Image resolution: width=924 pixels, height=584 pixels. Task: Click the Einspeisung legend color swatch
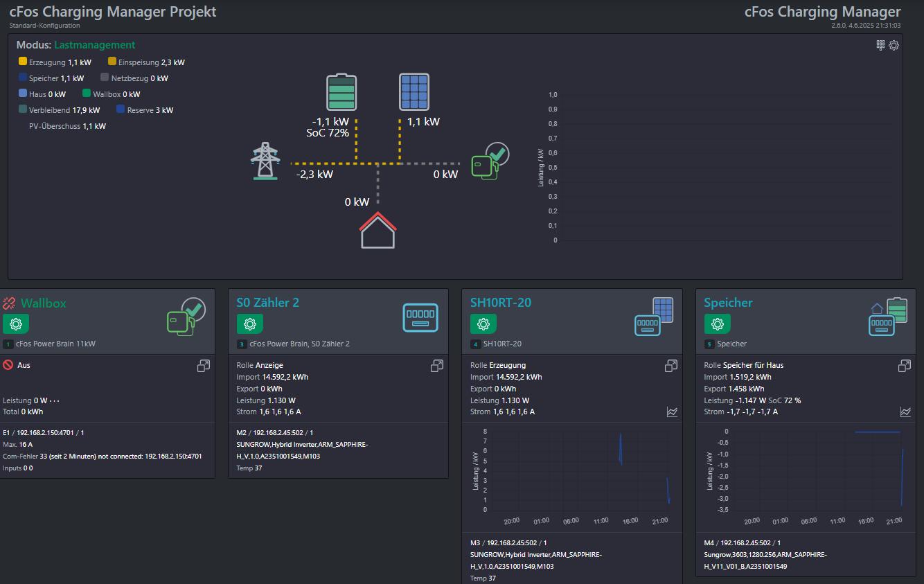tap(112, 62)
